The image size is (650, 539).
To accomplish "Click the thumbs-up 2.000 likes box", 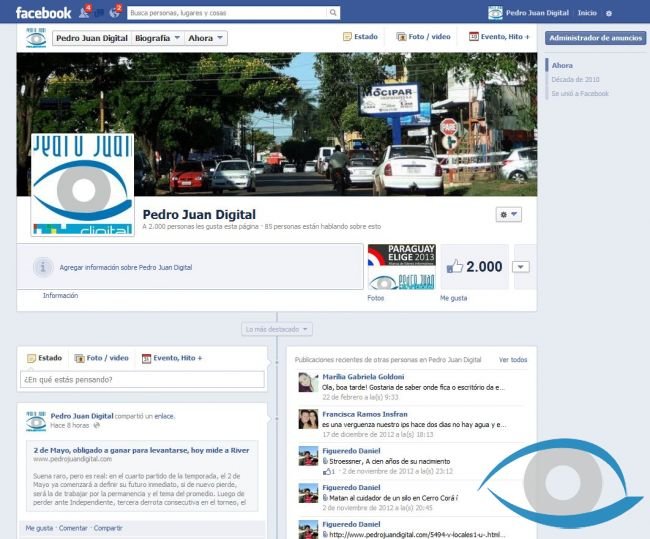I will [474, 267].
